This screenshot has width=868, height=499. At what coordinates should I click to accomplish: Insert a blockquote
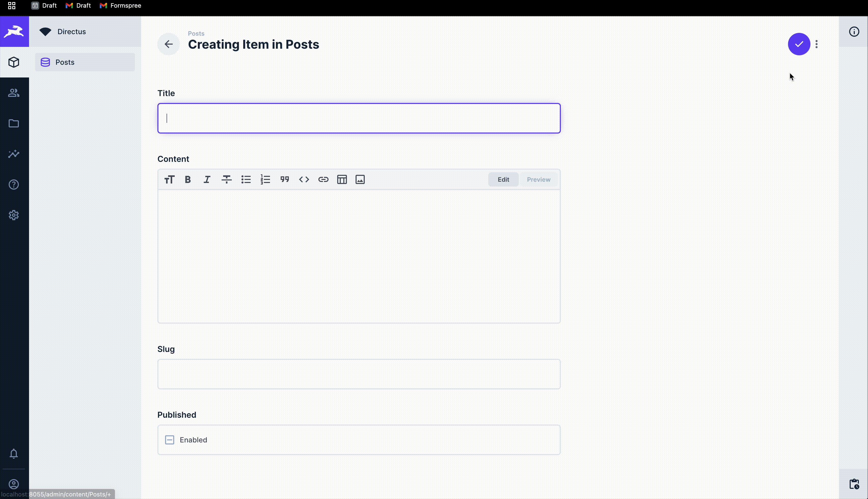pyautogui.click(x=284, y=179)
